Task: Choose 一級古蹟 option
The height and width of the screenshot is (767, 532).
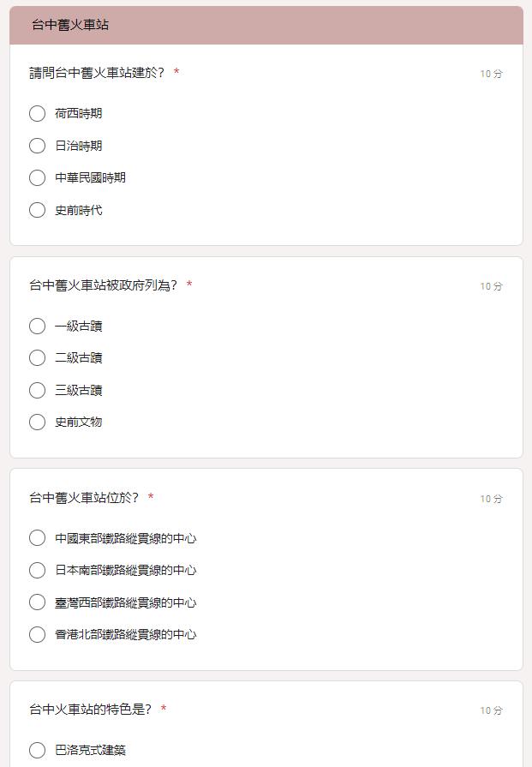Action: [37, 326]
